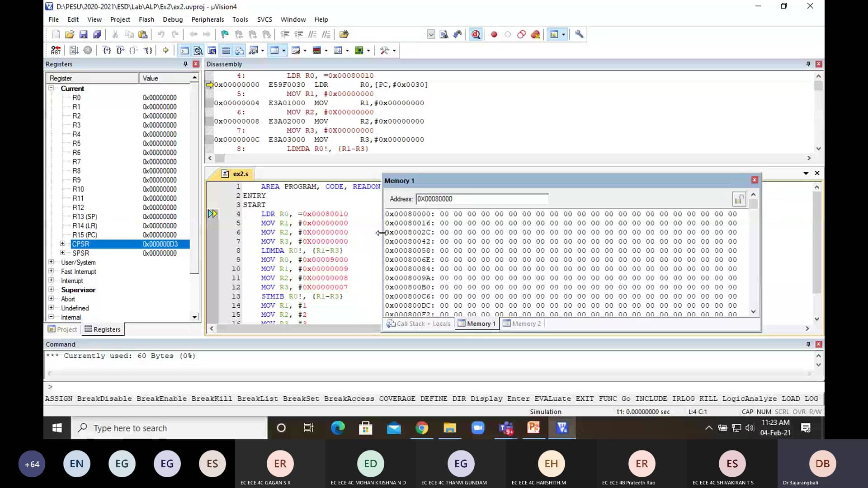
Task: Open the Disassembly Window toolbar icon
Action: point(198,50)
